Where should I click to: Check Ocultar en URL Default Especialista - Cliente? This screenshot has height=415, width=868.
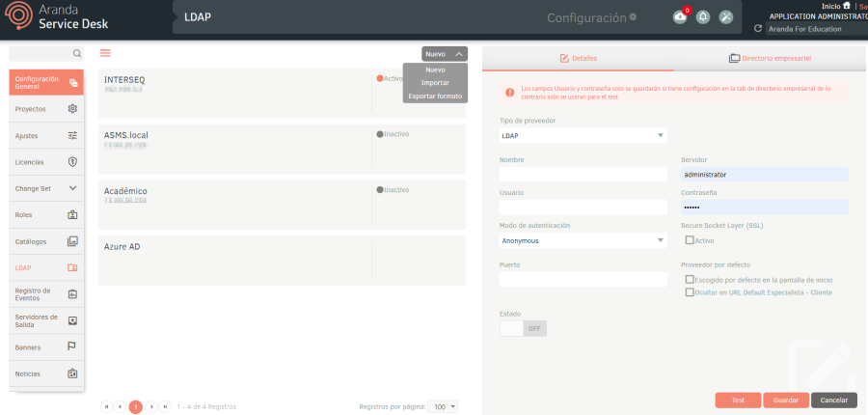[x=690, y=292]
